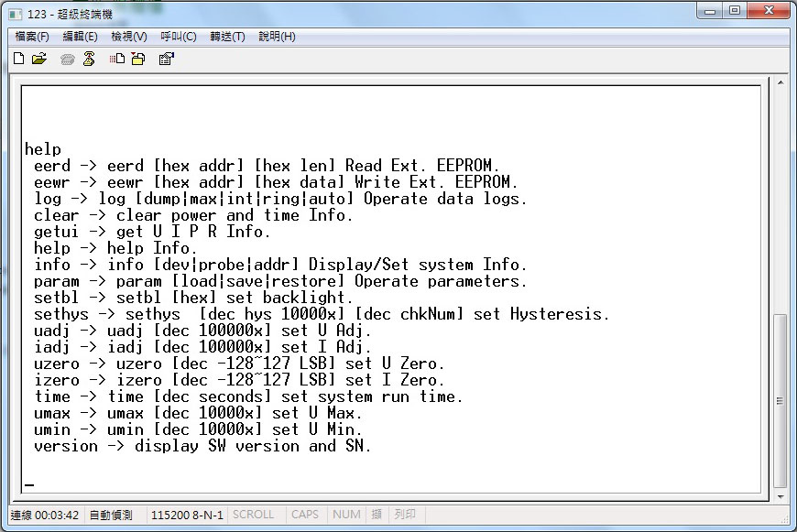Click the 'umax' set U Max line
797x532 pixels.
pos(198,413)
